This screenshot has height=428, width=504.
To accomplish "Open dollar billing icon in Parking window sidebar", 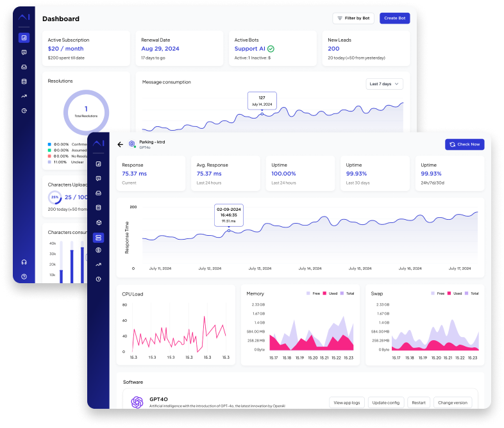I will (x=99, y=250).
